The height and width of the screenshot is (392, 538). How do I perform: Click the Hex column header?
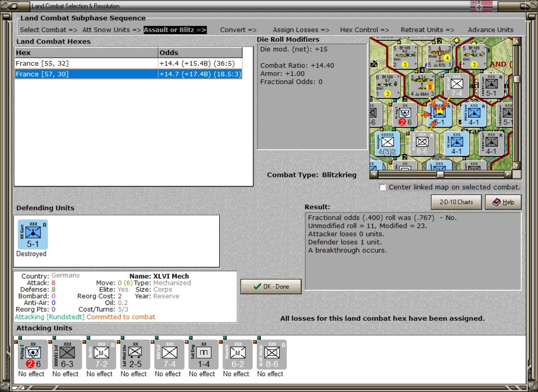[x=86, y=53]
